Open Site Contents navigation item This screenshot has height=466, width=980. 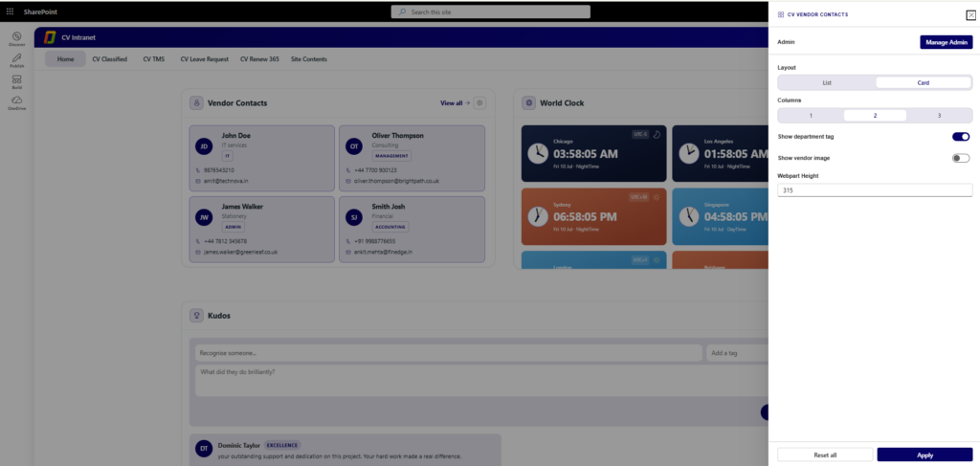click(309, 59)
